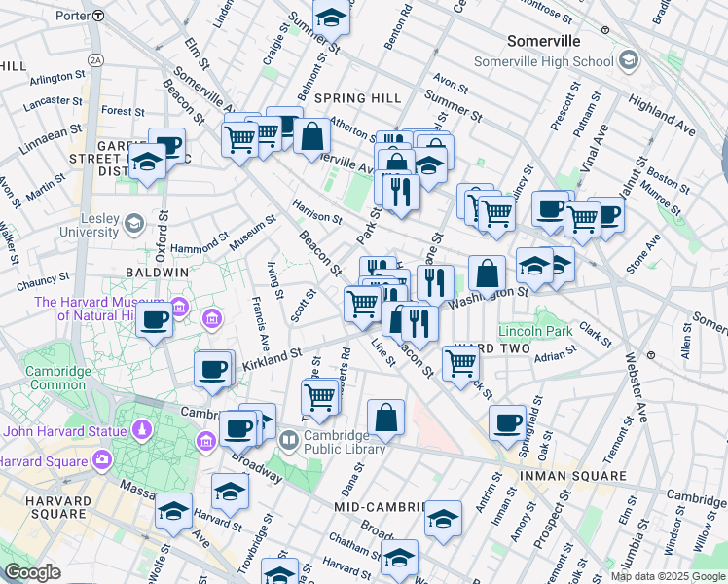The width and height of the screenshot is (728, 584).
Task: Select the shopping bag marker on Washington St
Action: 487,274
